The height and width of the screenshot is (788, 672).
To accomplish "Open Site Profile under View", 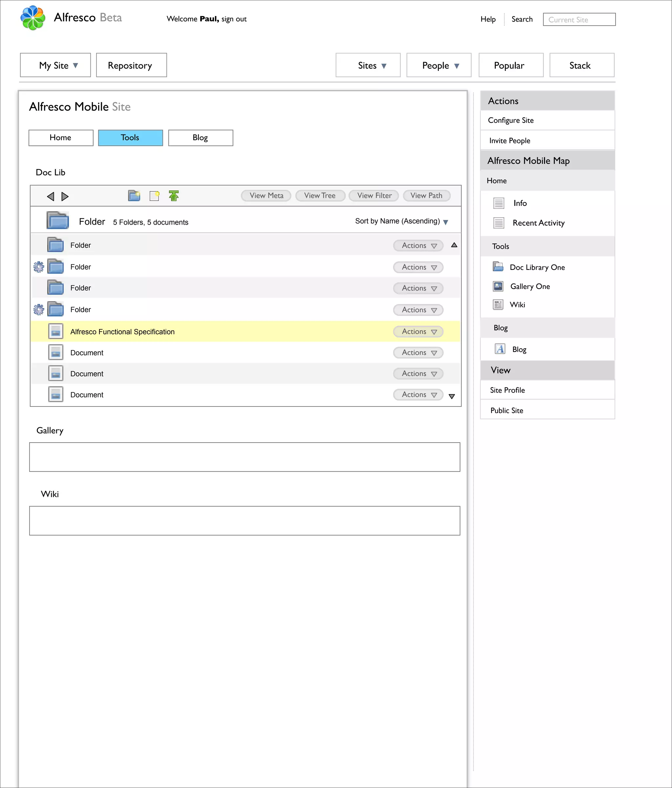I will click(547, 390).
